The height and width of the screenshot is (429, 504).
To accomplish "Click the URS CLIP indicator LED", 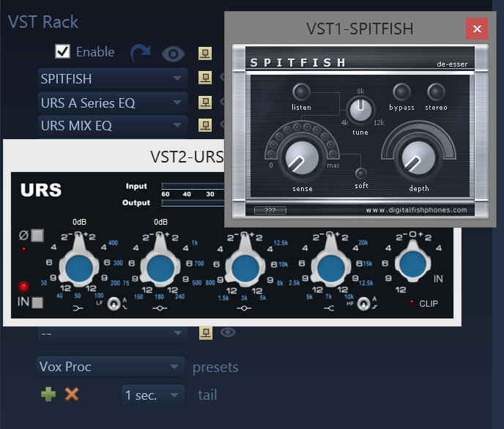I will (412, 302).
